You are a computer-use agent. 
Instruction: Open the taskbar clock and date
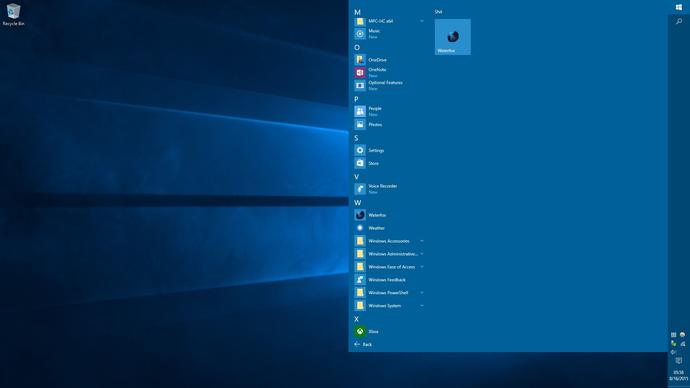coord(679,375)
